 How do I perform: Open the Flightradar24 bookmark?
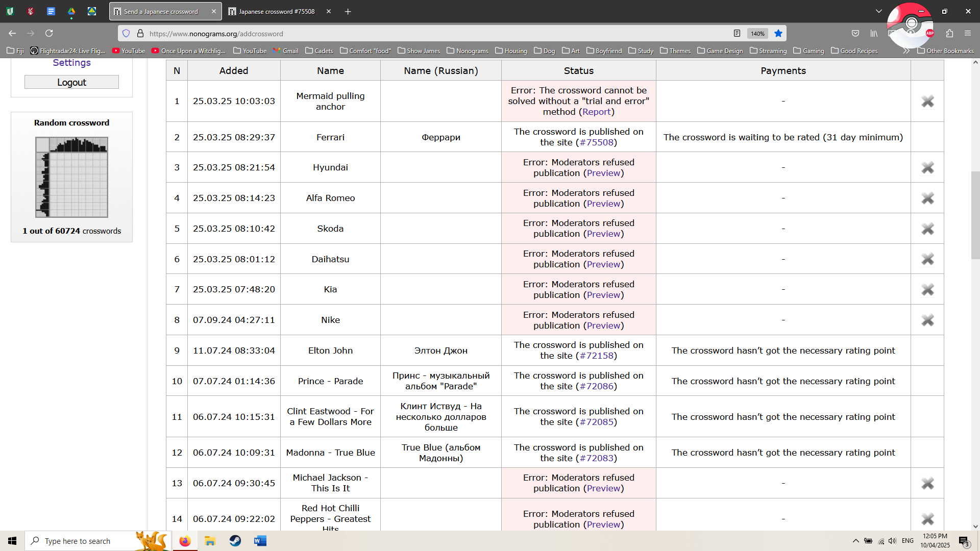tap(68, 51)
